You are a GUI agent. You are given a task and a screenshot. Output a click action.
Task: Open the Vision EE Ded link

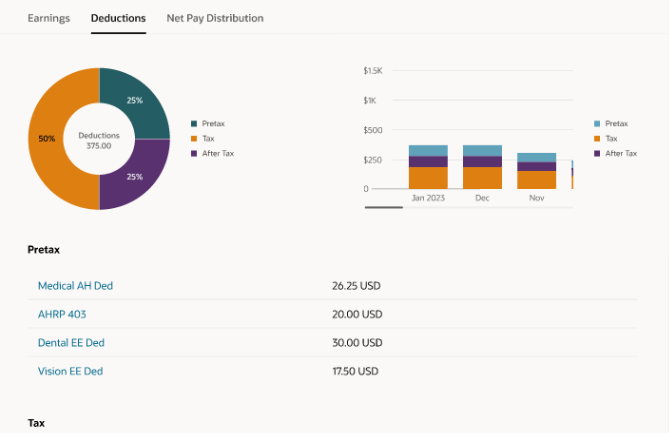[70, 371]
